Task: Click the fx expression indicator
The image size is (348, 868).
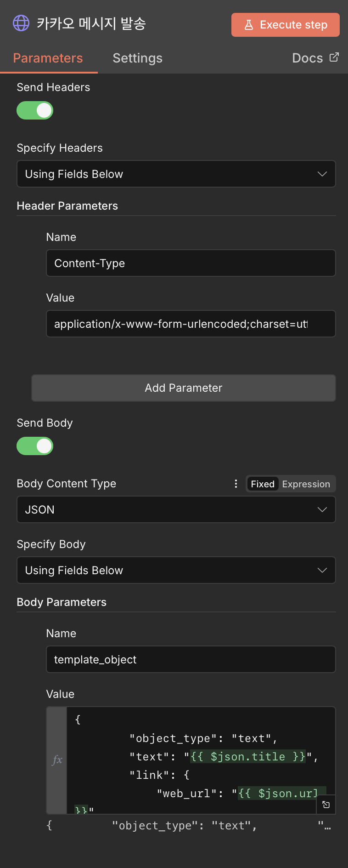Action: (57, 760)
